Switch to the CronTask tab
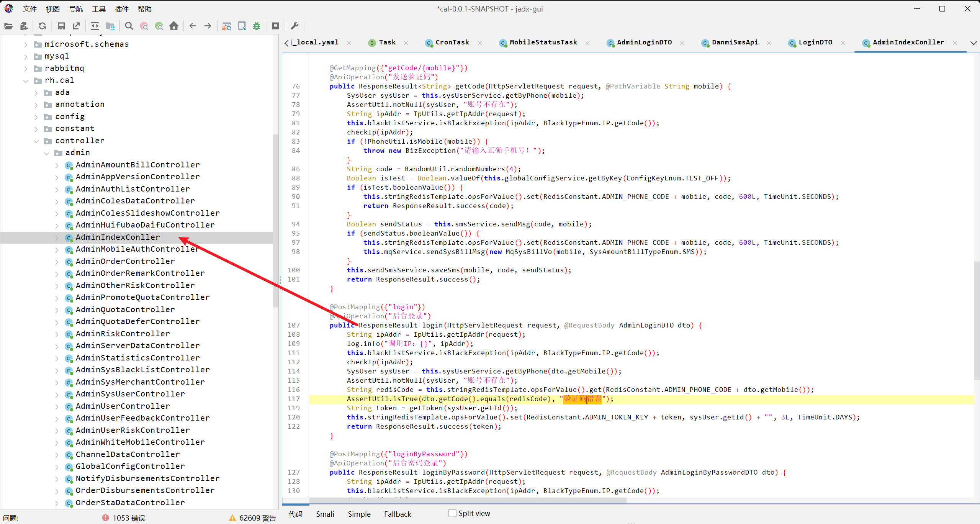Image resolution: width=980 pixels, height=524 pixels. [452, 43]
